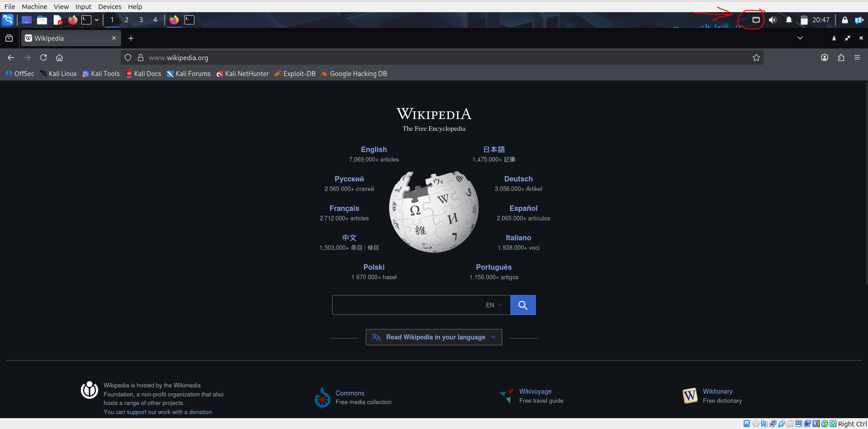868x429 pixels.
Task: Open the Kali NetHunter bookmark
Action: click(242, 73)
